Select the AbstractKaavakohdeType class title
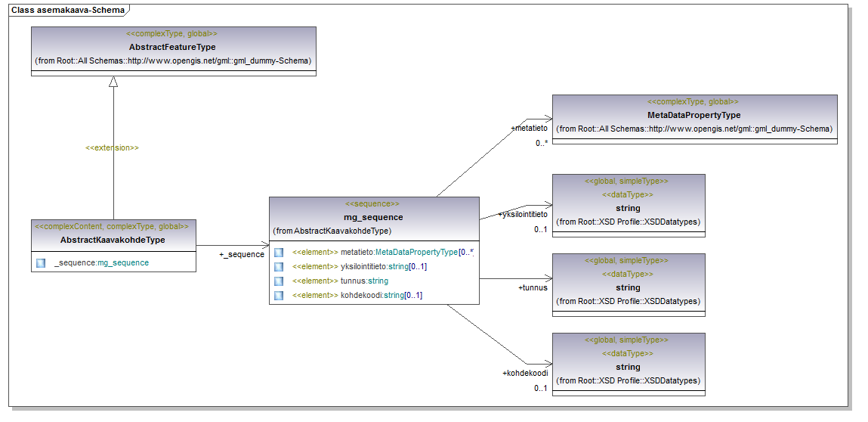The image size is (868, 422). (113, 240)
